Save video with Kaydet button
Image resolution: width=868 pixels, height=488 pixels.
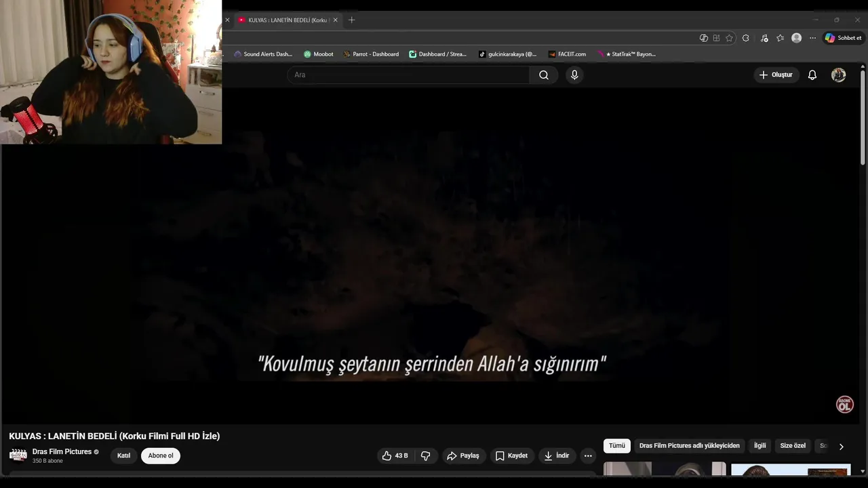click(511, 456)
